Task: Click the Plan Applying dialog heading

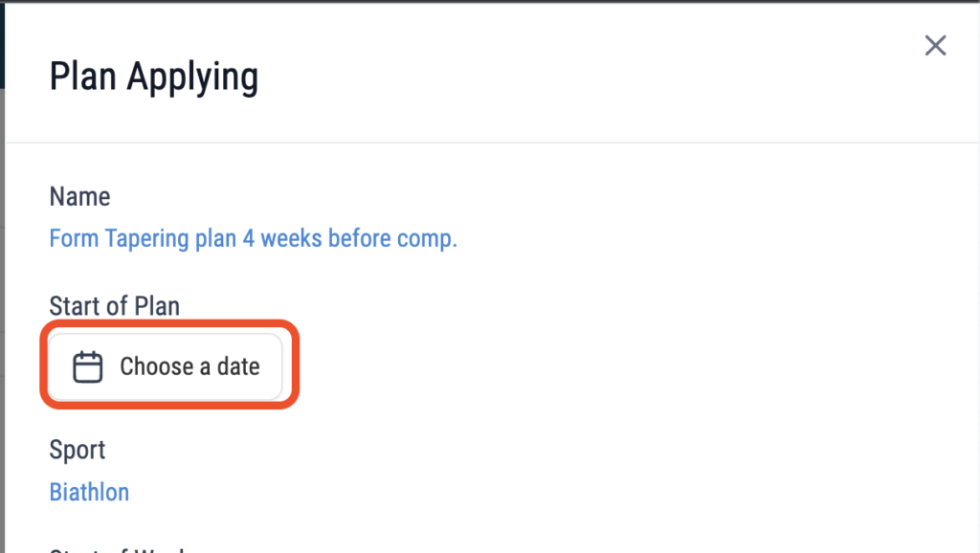Action: (x=154, y=77)
